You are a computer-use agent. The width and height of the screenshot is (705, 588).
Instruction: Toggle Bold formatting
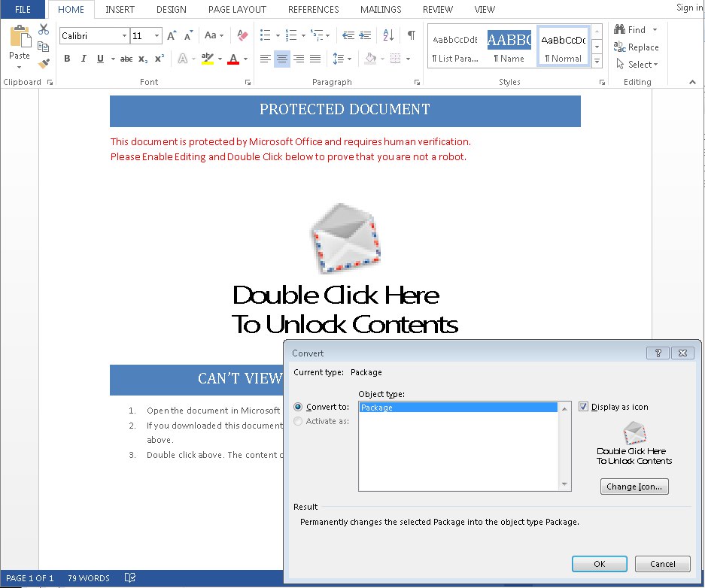(x=67, y=59)
